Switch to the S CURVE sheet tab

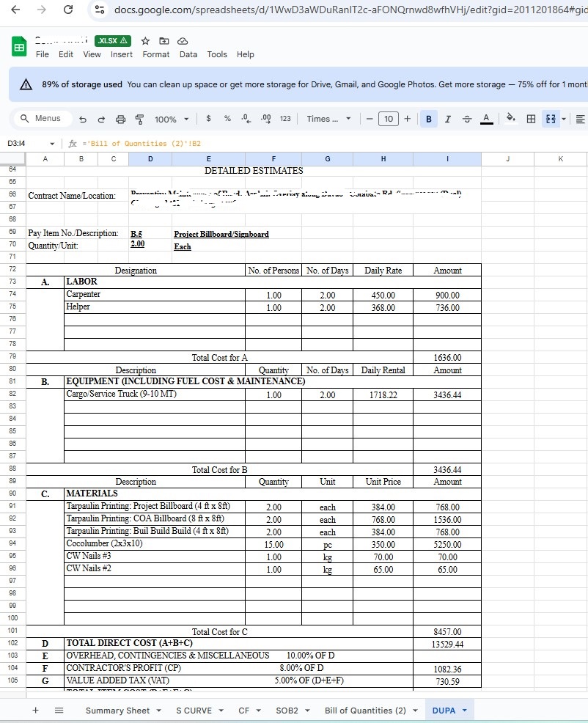pos(194,711)
